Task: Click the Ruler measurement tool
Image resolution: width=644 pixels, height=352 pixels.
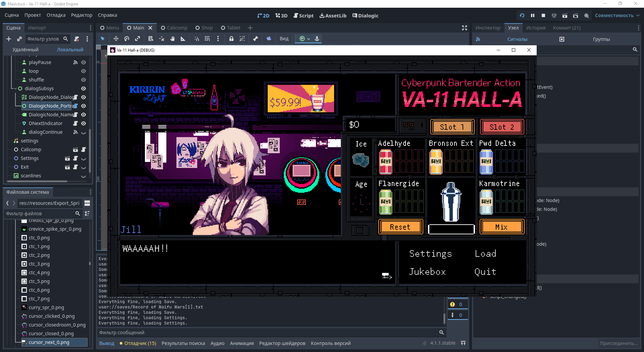Action: [183, 39]
